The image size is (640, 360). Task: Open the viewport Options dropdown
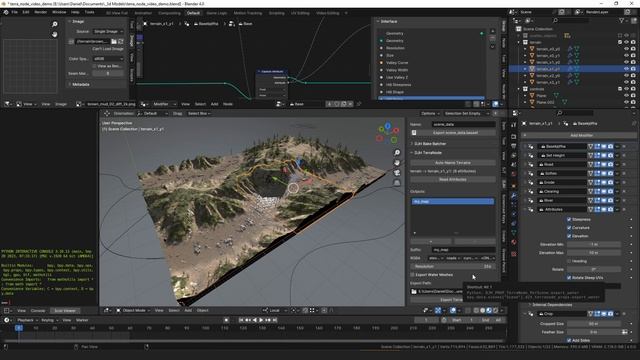(x=430, y=113)
